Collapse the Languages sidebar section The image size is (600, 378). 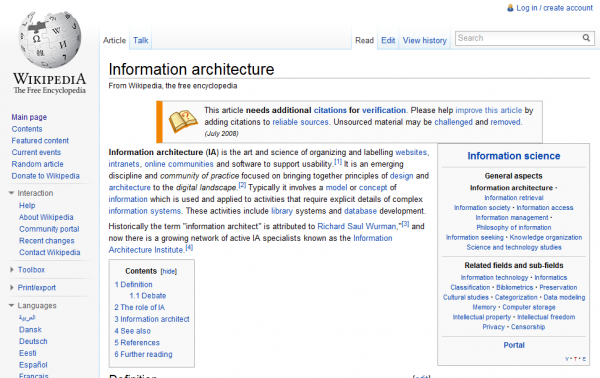point(11,305)
